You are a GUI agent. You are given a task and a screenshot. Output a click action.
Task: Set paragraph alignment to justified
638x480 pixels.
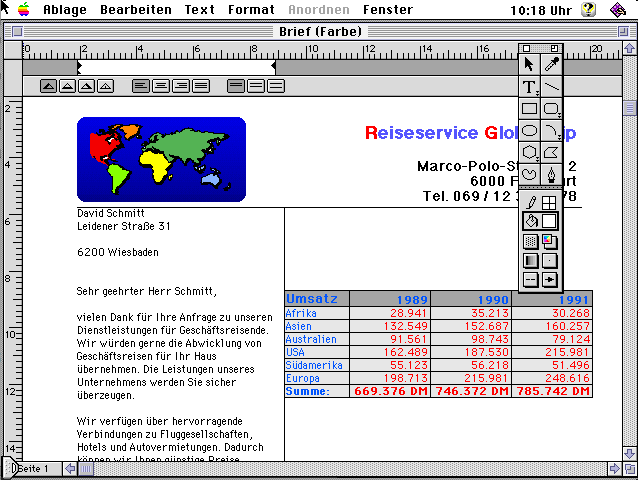point(201,86)
